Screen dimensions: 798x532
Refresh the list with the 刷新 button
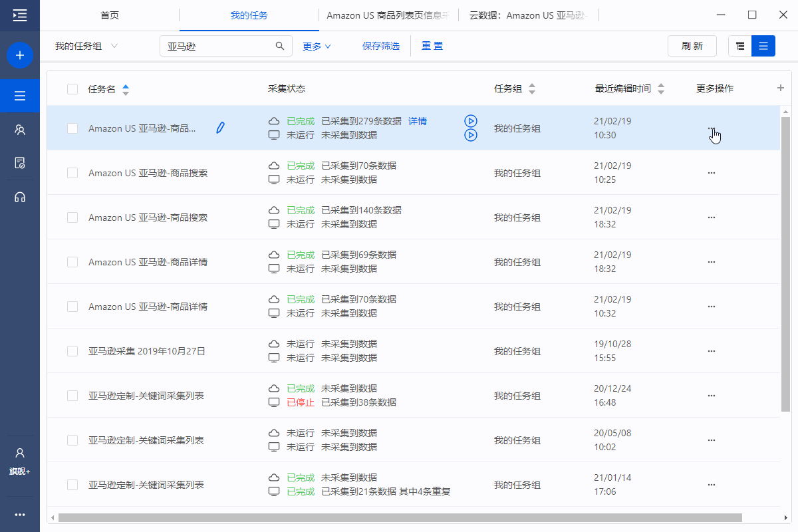[692, 46]
